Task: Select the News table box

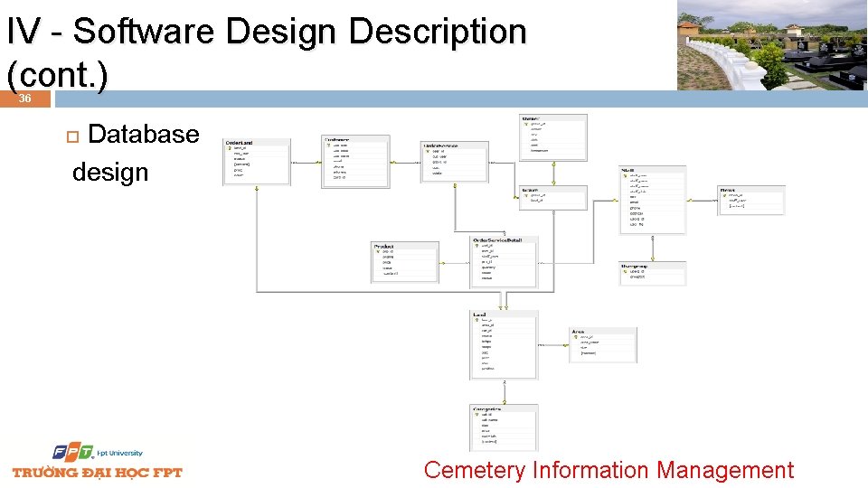Action: [751, 201]
